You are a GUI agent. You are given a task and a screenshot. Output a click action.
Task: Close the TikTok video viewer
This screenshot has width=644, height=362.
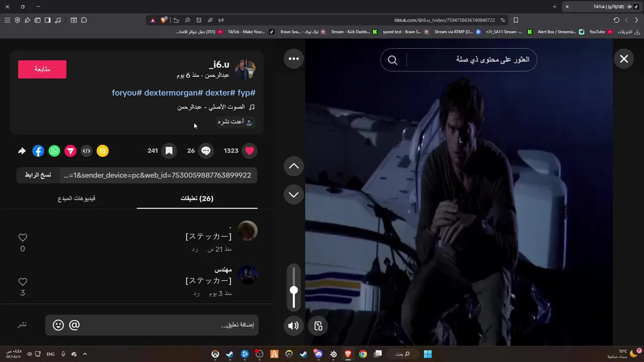point(624,59)
